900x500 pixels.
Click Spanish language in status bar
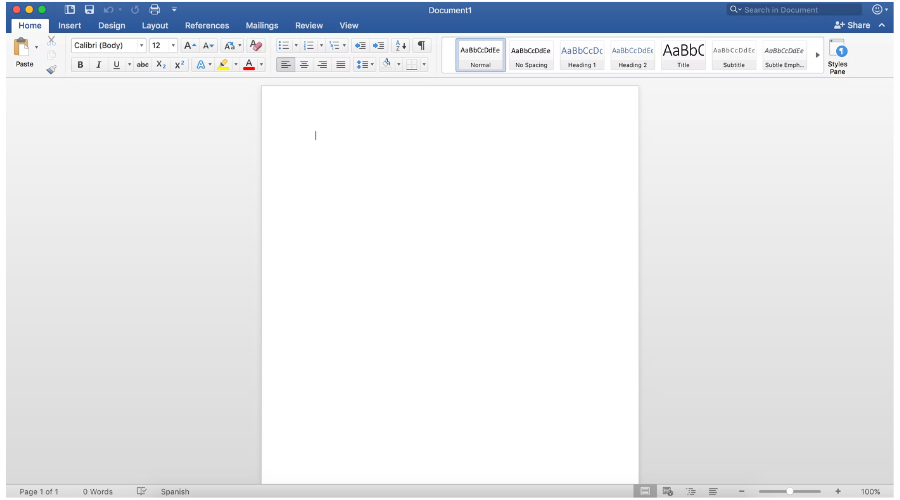tap(175, 492)
